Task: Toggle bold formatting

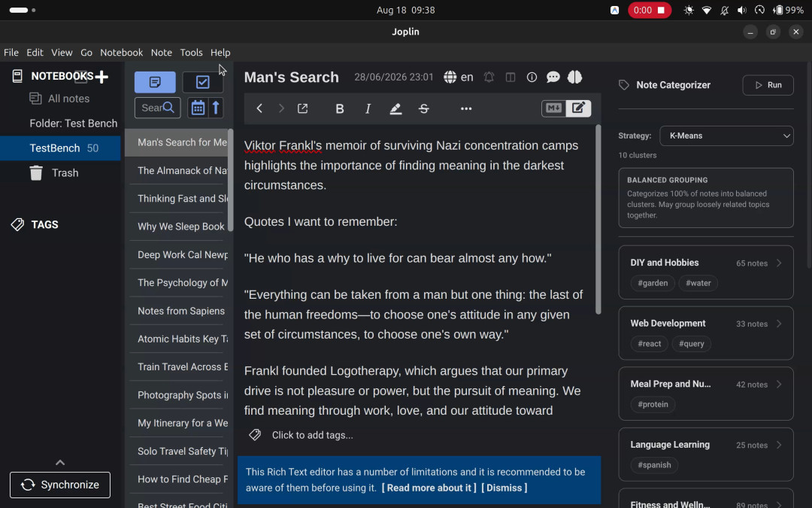Action: [340, 108]
